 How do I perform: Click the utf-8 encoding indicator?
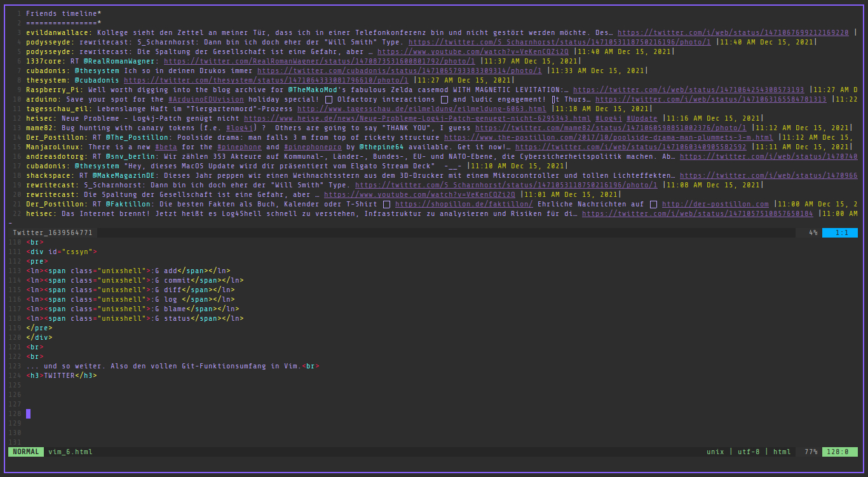coord(749,452)
